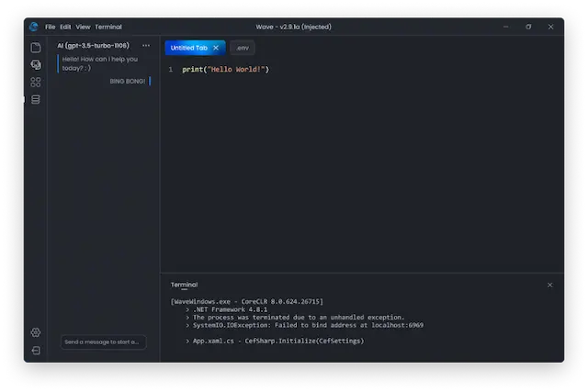Click the AI message input field
This screenshot has width=588, height=392.
click(103, 342)
